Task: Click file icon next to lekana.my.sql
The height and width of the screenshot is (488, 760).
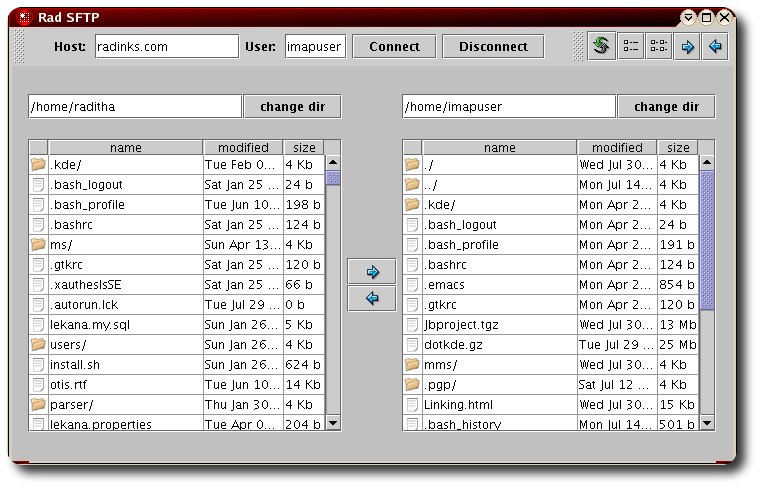Action: (x=38, y=324)
